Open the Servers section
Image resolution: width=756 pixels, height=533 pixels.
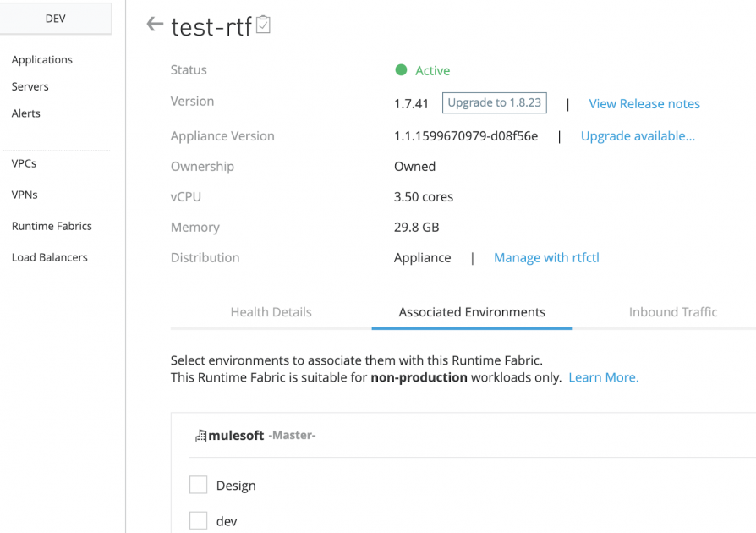point(30,86)
